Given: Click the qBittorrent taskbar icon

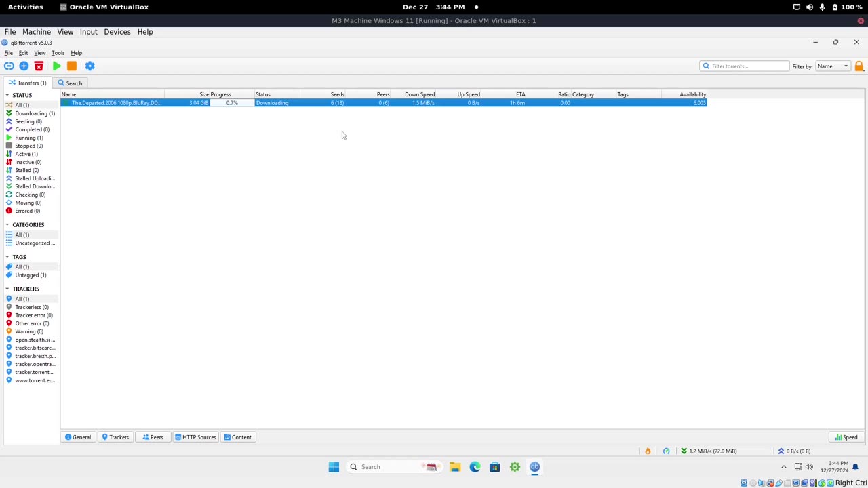Looking at the screenshot, I should pos(534,467).
